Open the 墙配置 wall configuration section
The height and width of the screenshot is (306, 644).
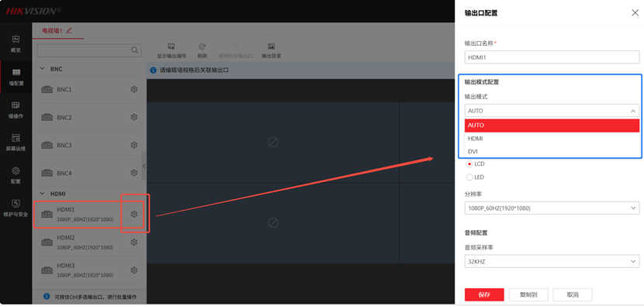tap(16, 77)
